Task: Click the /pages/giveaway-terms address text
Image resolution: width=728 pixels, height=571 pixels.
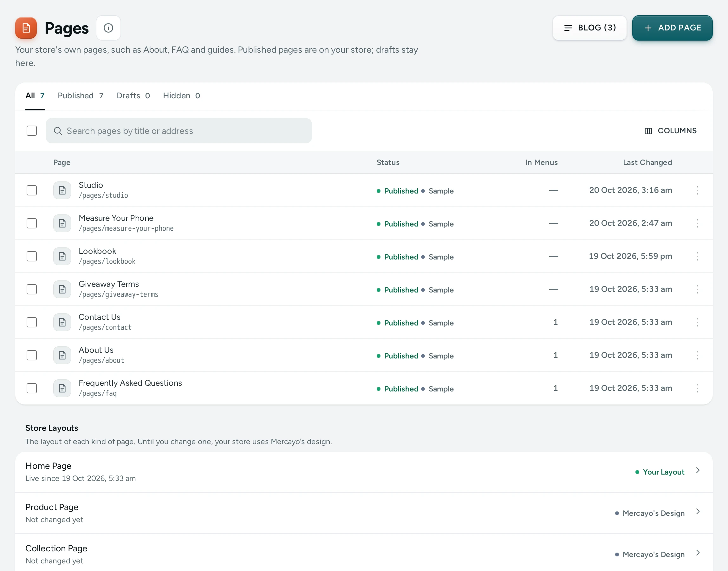Action: [x=119, y=294]
